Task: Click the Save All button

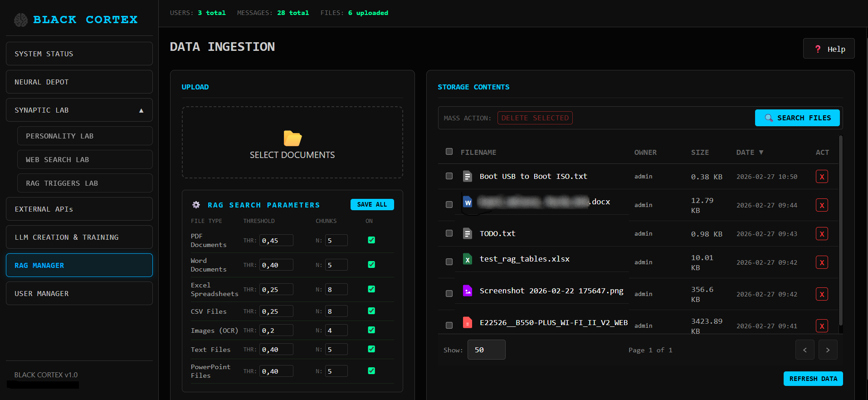Action: tap(372, 205)
